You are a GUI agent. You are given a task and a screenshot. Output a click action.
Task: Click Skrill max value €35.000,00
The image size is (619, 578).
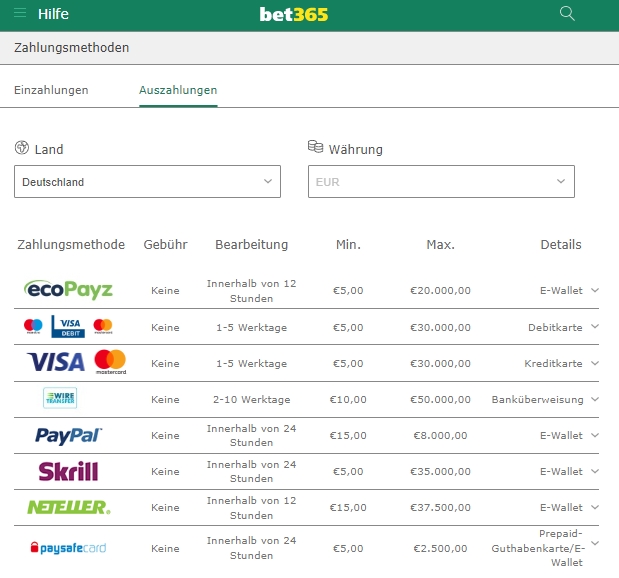point(441,471)
